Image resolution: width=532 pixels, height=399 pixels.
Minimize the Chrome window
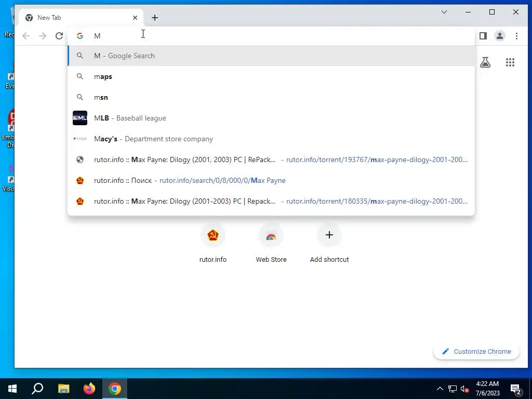pos(468,12)
